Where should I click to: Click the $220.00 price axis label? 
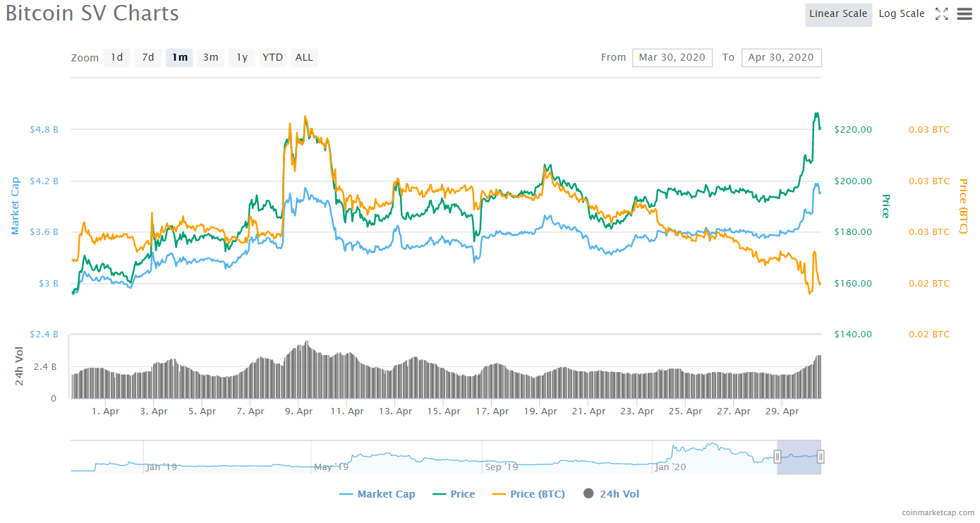853,130
